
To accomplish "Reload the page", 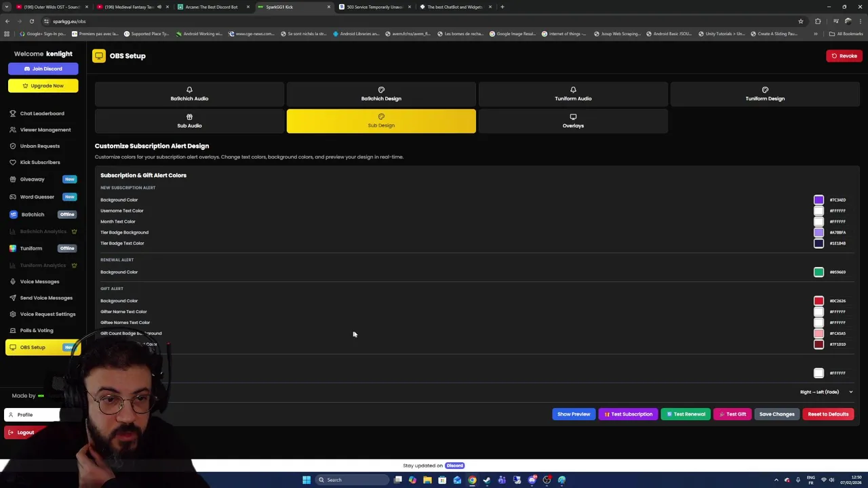I will tap(32, 21).
